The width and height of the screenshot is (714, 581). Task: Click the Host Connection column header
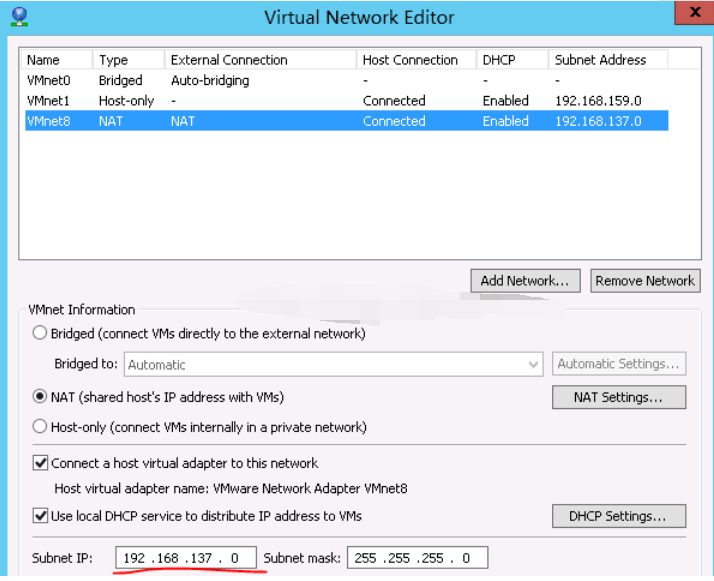click(x=416, y=60)
